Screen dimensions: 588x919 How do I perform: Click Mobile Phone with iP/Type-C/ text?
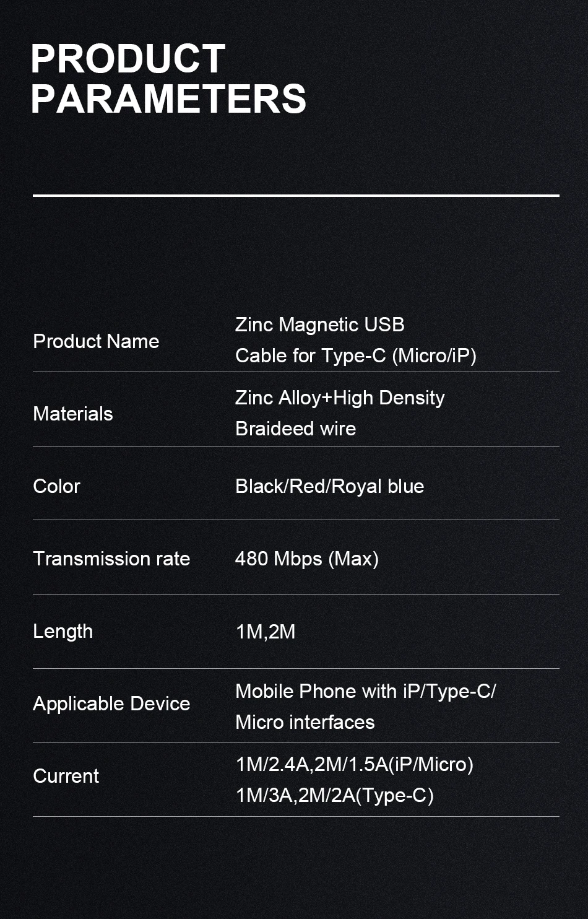point(365,691)
